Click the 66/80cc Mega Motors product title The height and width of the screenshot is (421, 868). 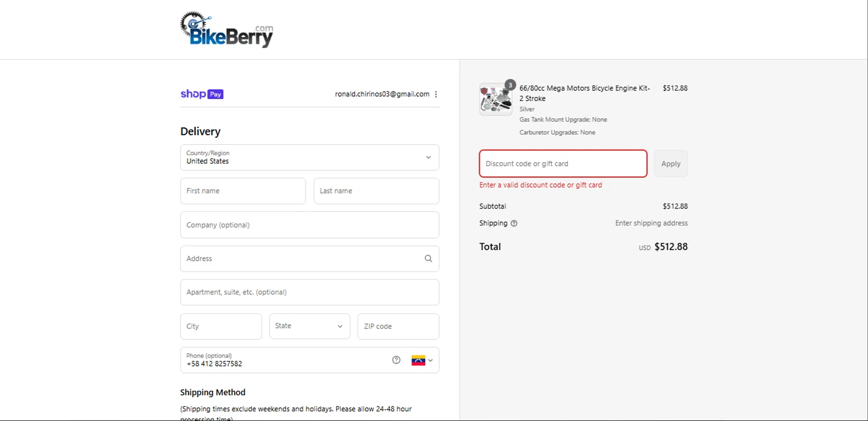[585, 93]
